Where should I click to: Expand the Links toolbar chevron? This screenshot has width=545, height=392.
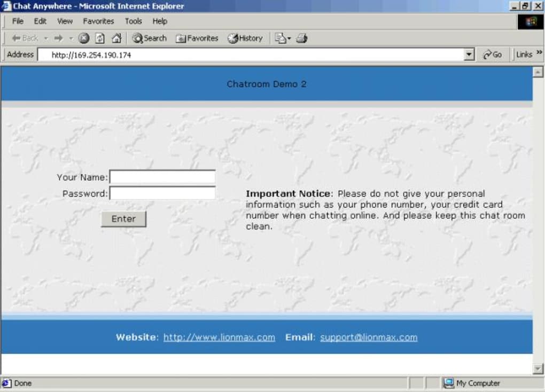[x=539, y=53]
